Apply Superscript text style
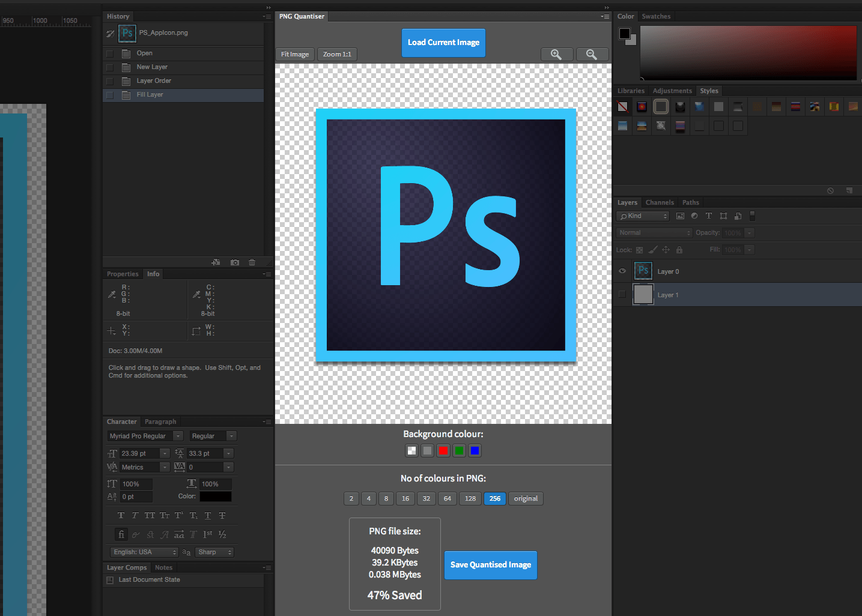 (179, 515)
